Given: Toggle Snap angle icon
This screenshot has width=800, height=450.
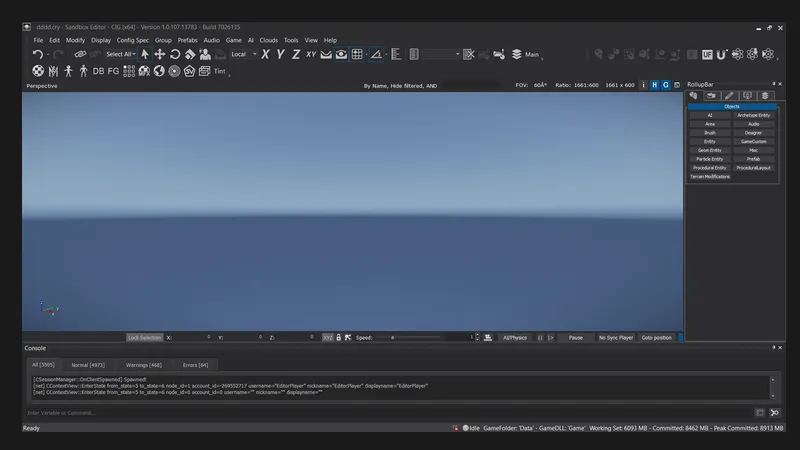Looking at the screenshot, I should pyautogui.click(x=376, y=54).
